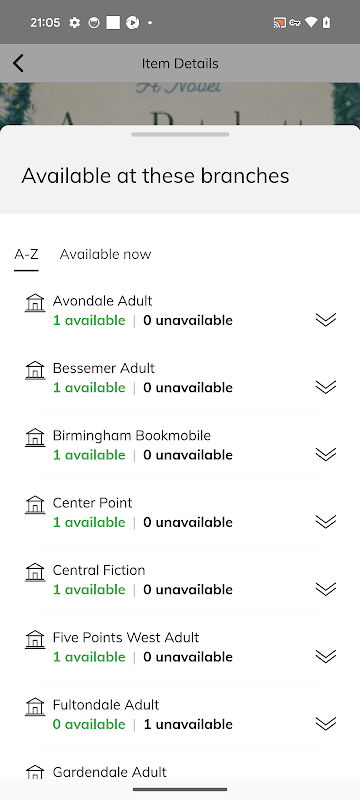Click the branch icon next to Center Point
Image resolution: width=360 pixels, height=800 pixels.
click(x=35, y=505)
